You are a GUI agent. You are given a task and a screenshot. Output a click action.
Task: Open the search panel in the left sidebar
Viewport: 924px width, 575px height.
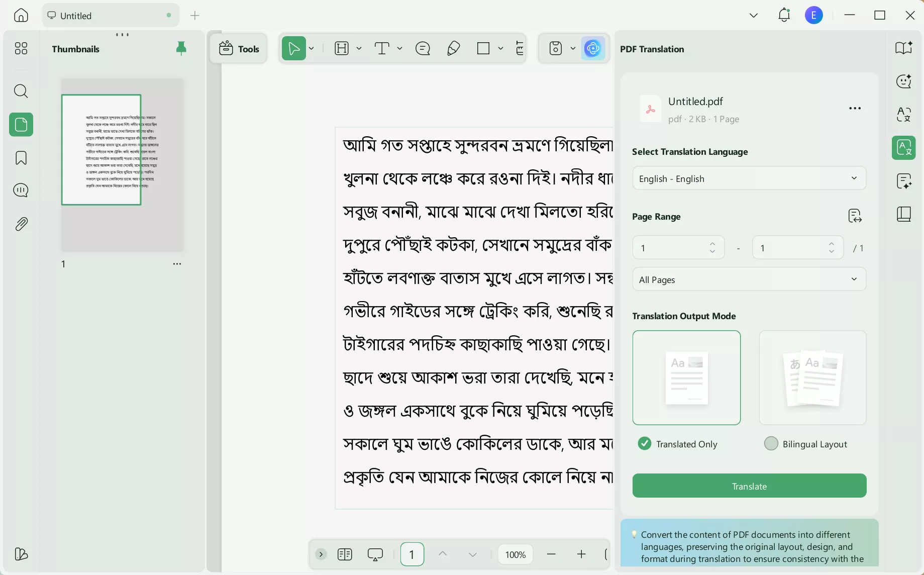click(21, 91)
